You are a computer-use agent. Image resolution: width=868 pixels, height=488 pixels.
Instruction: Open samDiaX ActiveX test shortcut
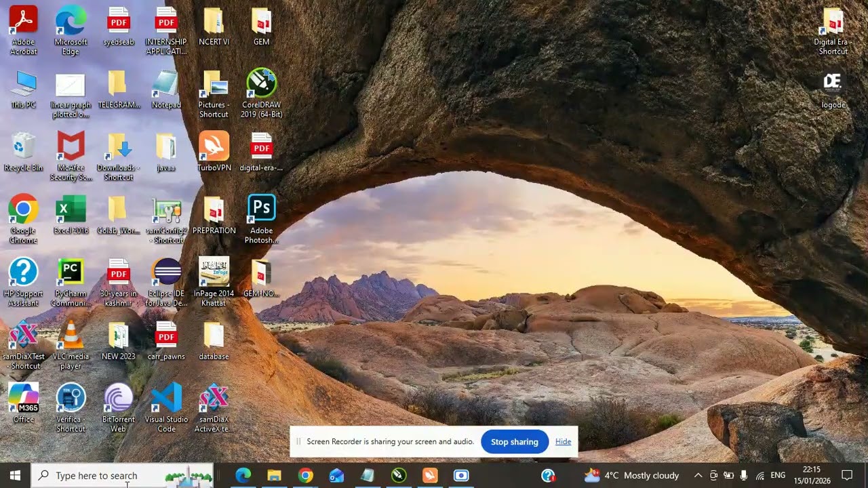214,409
